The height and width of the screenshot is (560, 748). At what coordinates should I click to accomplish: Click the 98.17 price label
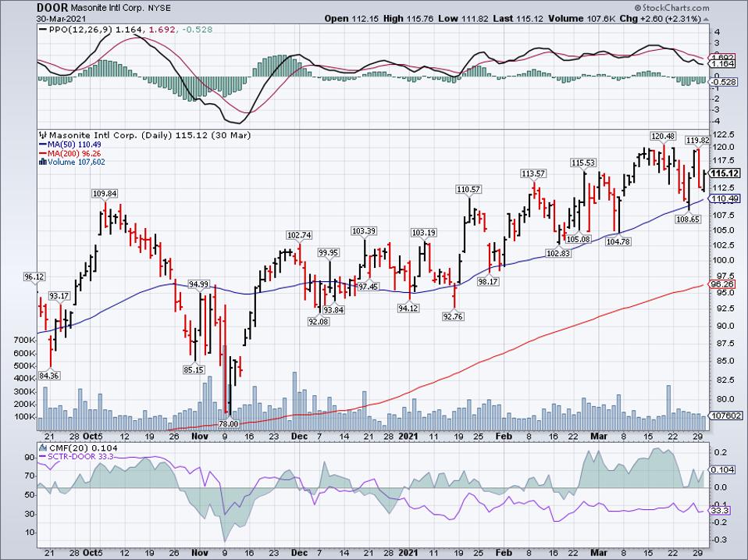[487, 282]
